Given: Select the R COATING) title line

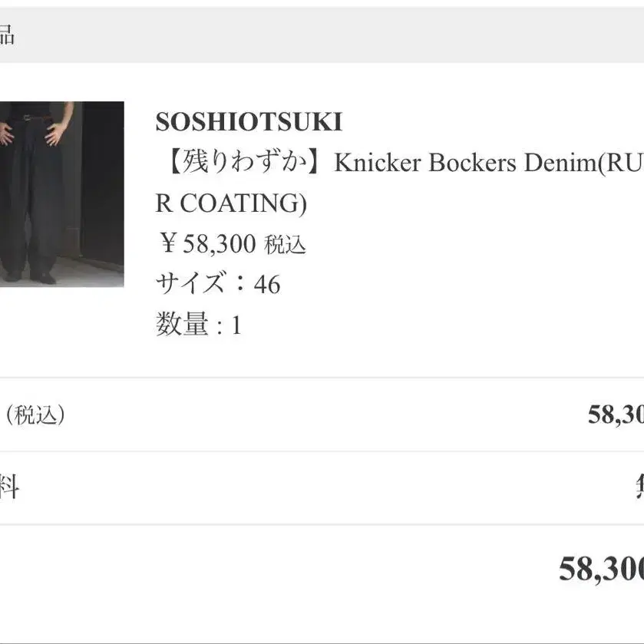Looking at the screenshot, I should [x=231, y=203].
